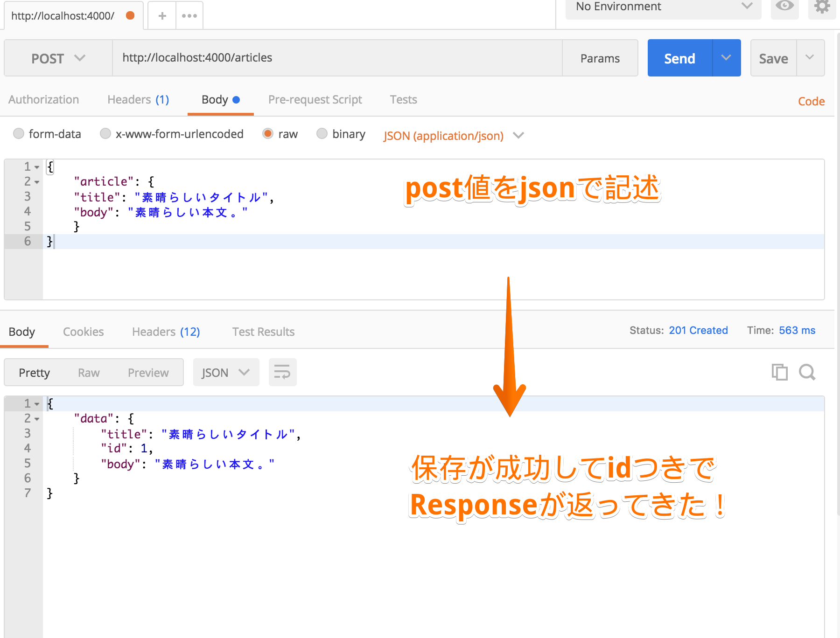Select the request Body tab
Screen dimensions: 840x638
click(220, 99)
